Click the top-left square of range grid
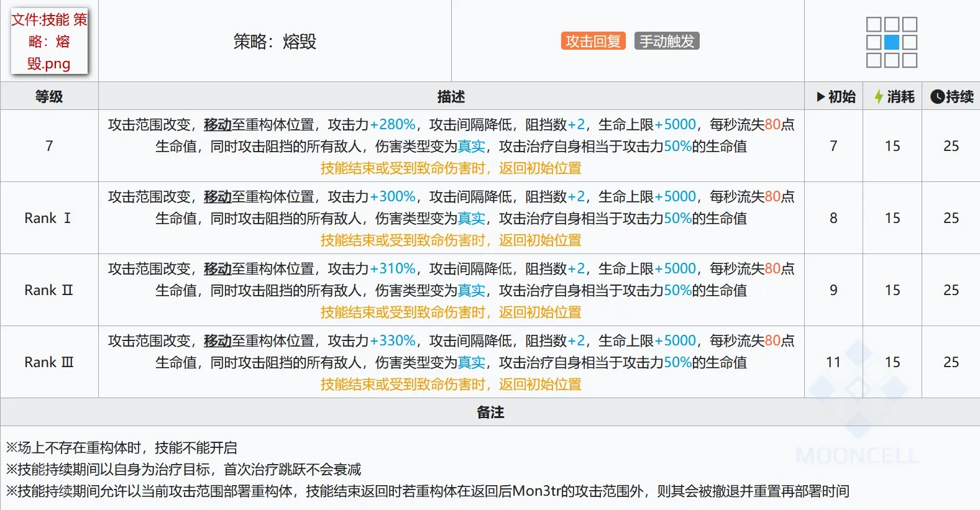 coord(874,24)
